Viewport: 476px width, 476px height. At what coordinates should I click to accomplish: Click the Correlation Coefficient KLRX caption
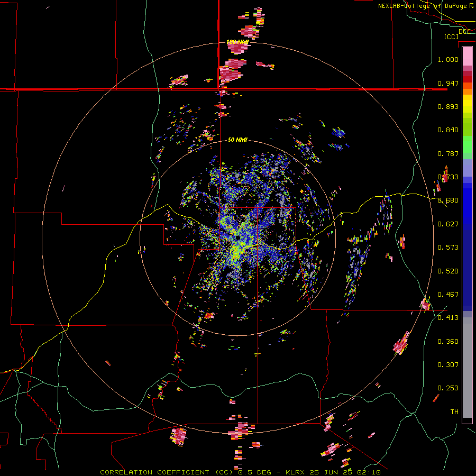(x=240, y=472)
